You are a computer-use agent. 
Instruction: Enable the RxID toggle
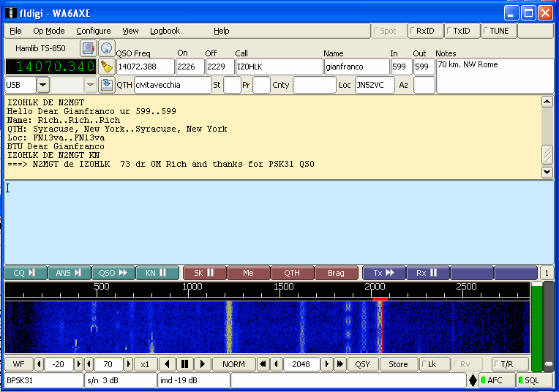click(x=425, y=31)
